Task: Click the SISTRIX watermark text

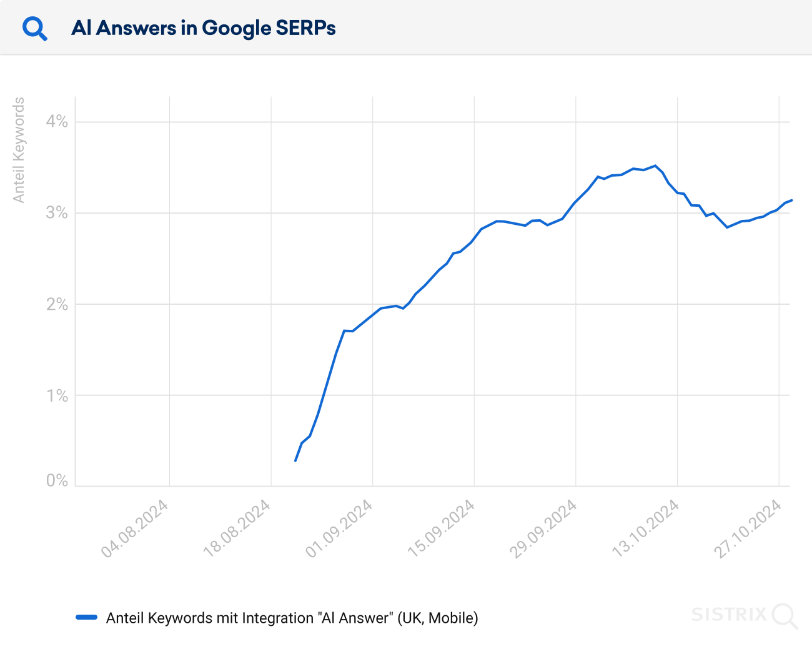Action: 728,615
